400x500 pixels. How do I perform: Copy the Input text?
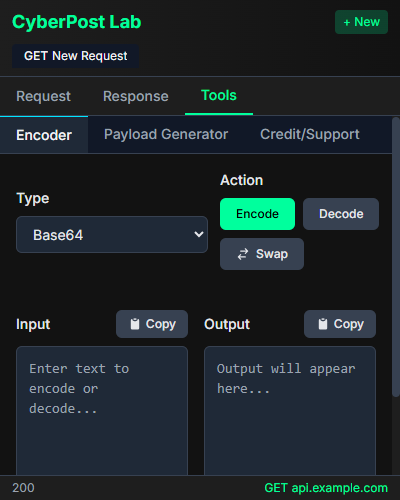[x=152, y=324]
